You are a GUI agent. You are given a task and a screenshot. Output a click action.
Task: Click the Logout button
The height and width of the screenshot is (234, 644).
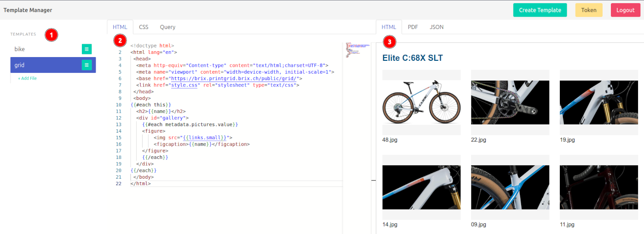[625, 10]
